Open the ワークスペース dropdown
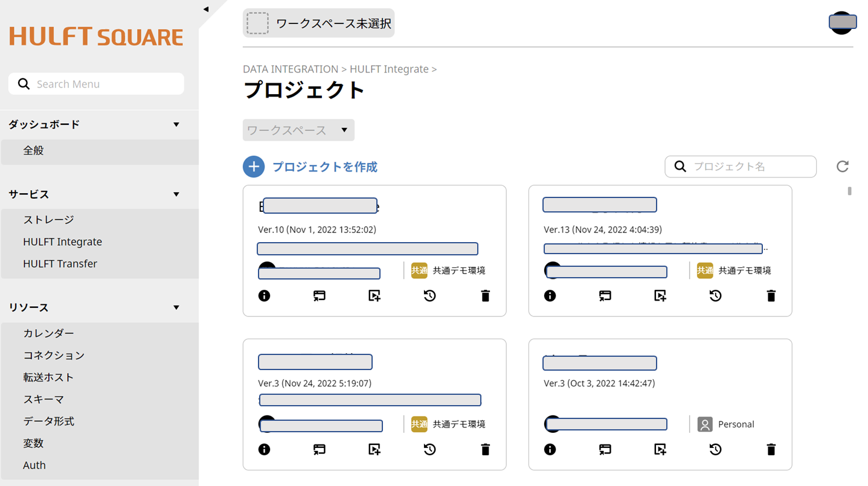Viewport: 868px width, 486px height. (x=298, y=130)
